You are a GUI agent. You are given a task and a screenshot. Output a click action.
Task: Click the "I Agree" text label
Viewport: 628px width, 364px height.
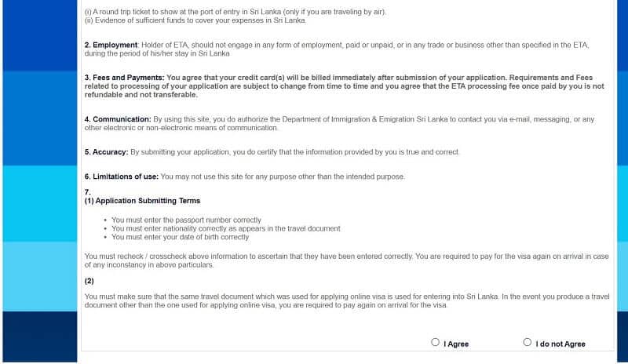456,344
